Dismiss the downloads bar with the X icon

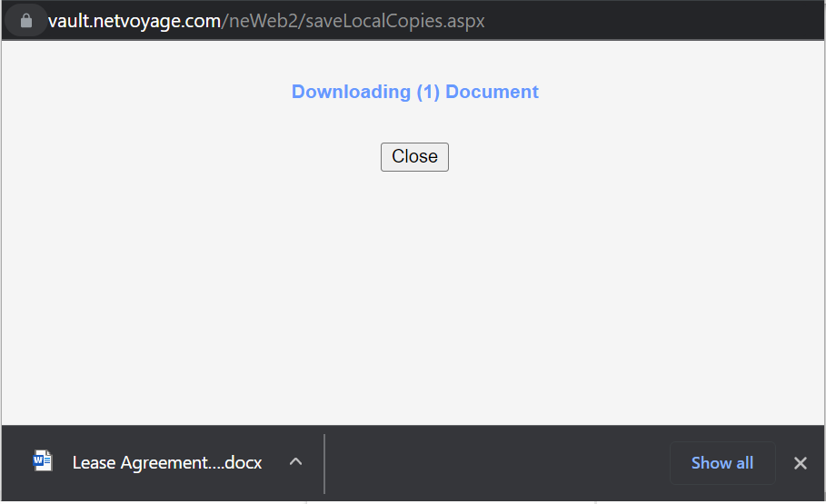click(x=801, y=463)
